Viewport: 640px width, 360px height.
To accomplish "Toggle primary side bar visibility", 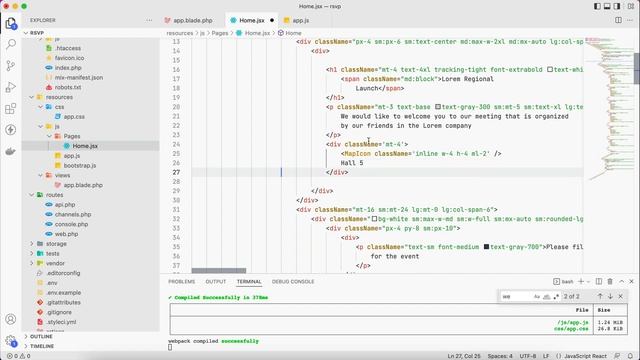I will tap(597, 6).
